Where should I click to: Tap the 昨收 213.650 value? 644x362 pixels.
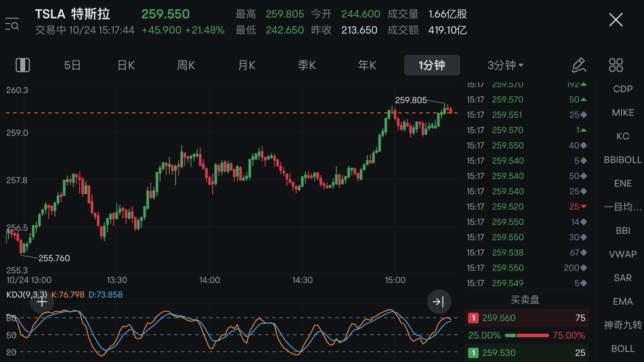pos(359,30)
